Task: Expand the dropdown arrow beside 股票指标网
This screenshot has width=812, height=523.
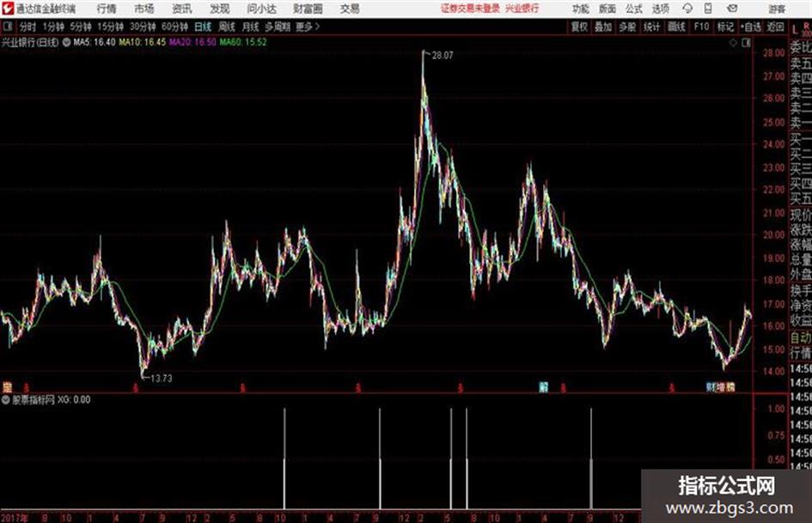Action: click(6, 399)
